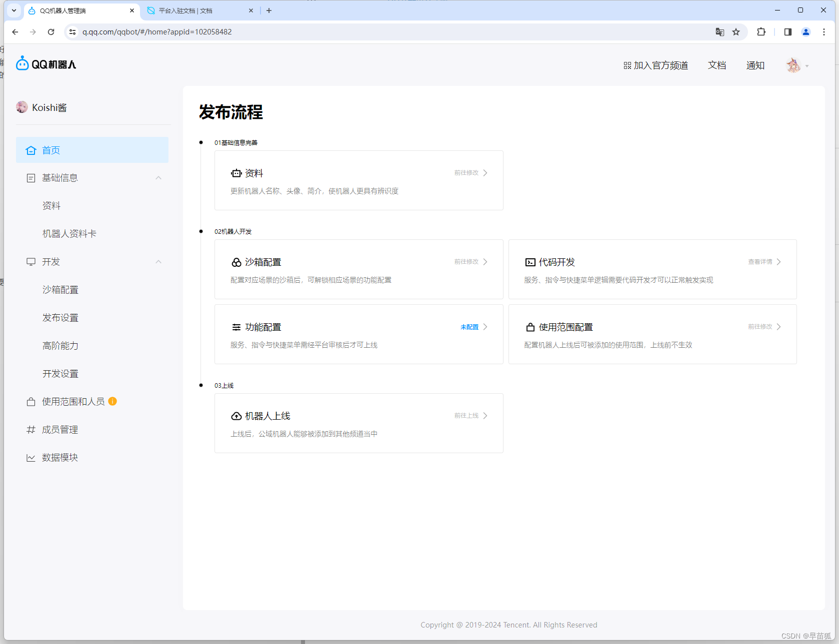Collapse the 开发 sidebar section

pos(158,262)
